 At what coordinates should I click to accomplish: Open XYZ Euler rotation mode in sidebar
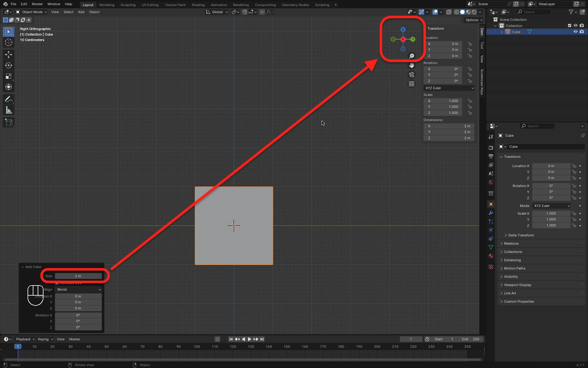coord(449,88)
